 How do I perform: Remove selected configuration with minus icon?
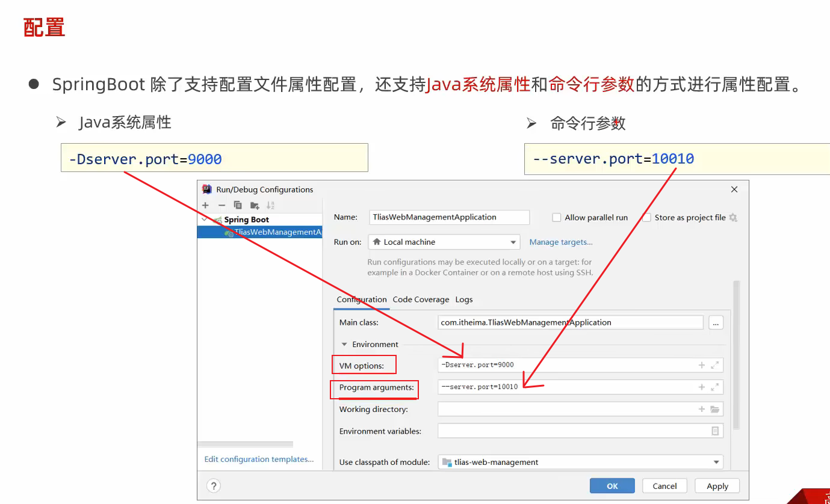click(x=221, y=205)
